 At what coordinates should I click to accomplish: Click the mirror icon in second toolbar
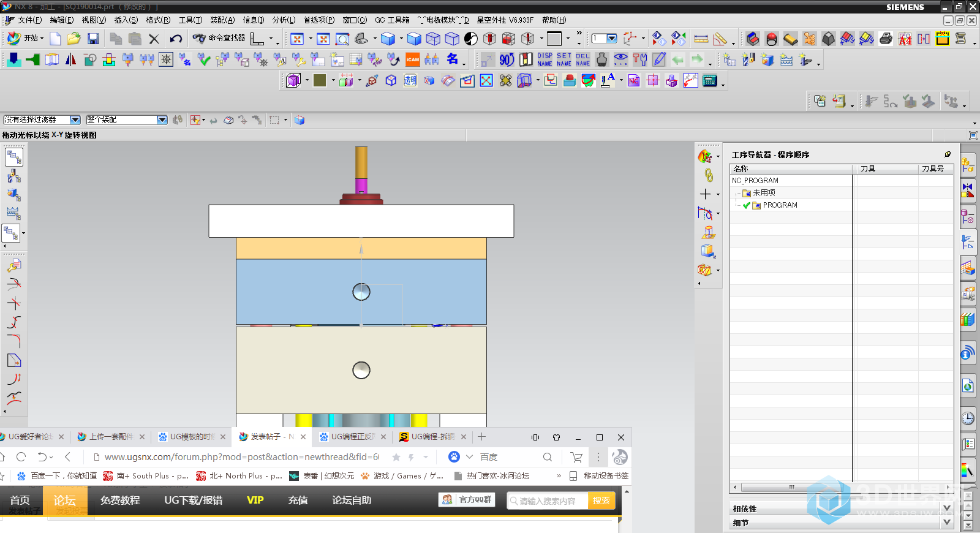click(71, 59)
